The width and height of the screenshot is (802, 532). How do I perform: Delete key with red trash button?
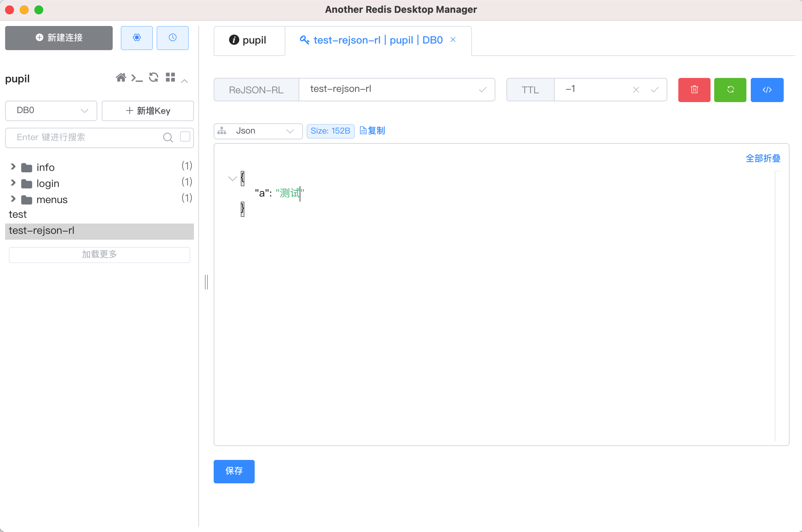pyautogui.click(x=694, y=90)
